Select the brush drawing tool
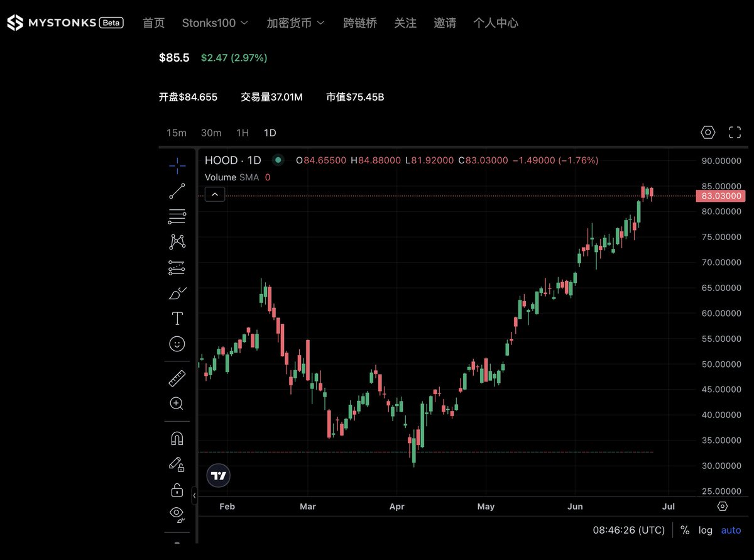The width and height of the screenshot is (754, 560). (x=177, y=293)
